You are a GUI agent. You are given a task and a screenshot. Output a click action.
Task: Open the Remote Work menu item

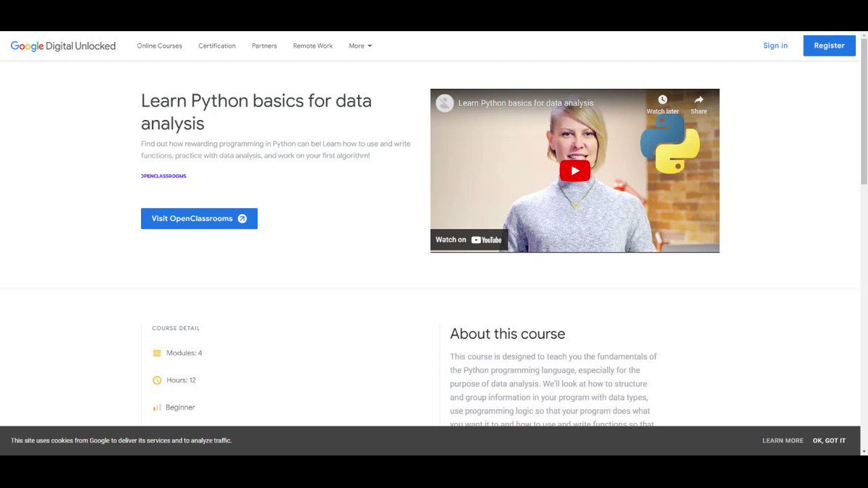tap(313, 46)
